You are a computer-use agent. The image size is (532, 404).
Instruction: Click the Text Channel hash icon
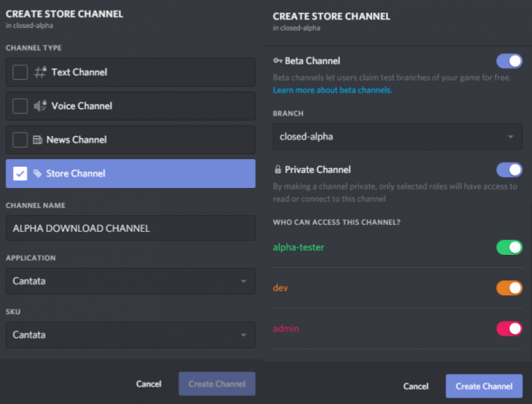click(x=40, y=72)
